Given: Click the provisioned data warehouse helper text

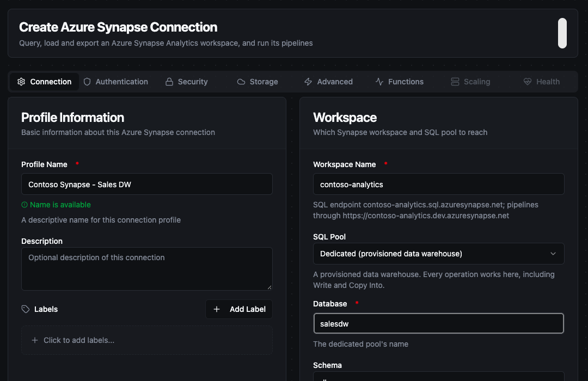Looking at the screenshot, I should coord(434,280).
